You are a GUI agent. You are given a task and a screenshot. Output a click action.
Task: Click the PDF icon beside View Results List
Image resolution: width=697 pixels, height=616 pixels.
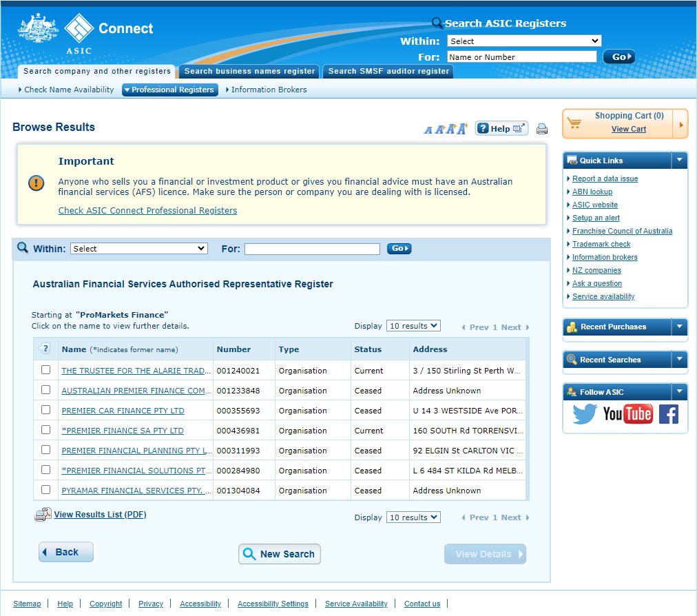click(x=43, y=515)
